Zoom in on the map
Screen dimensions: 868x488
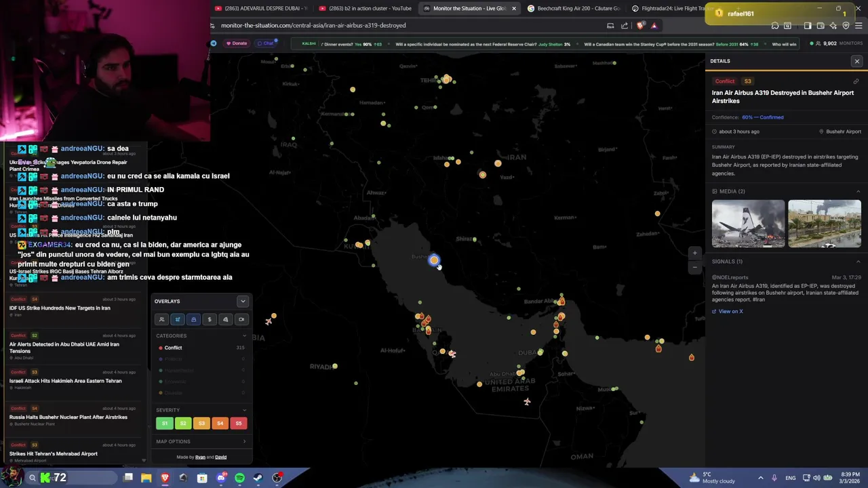pos(694,253)
